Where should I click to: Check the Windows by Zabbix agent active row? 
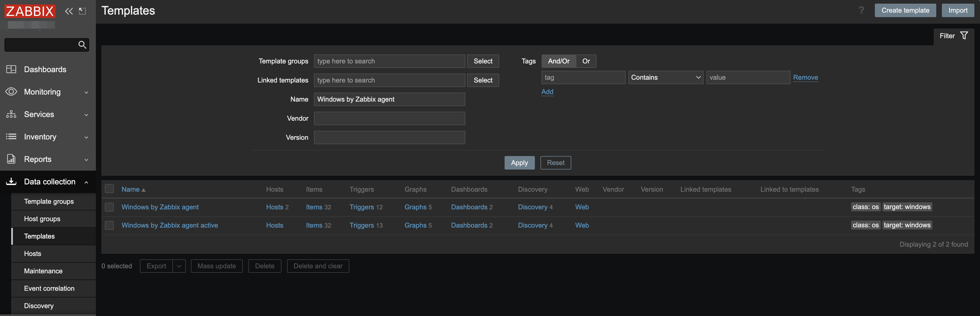click(110, 225)
